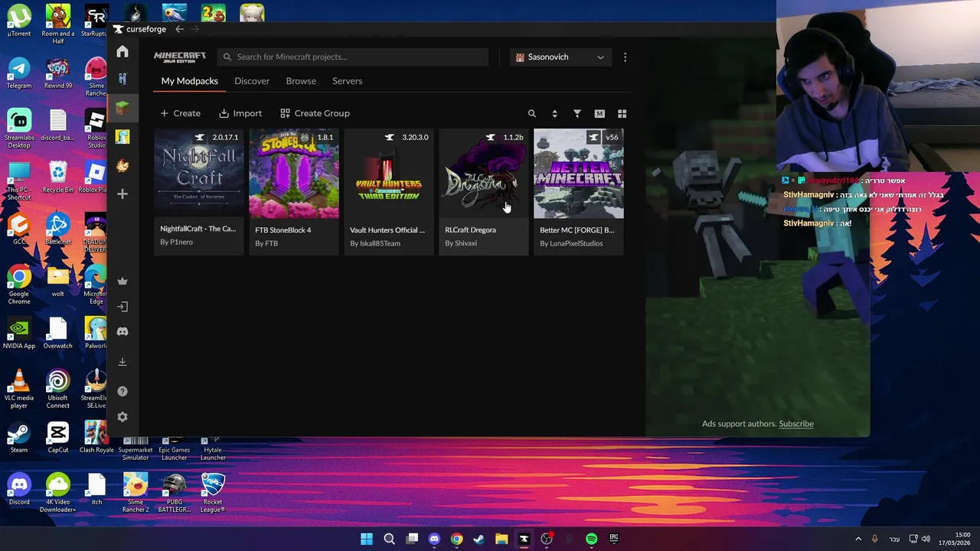Switch to grid view layout icon
The height and width of the screenshot is (551, 980).
tap(622, 113)
